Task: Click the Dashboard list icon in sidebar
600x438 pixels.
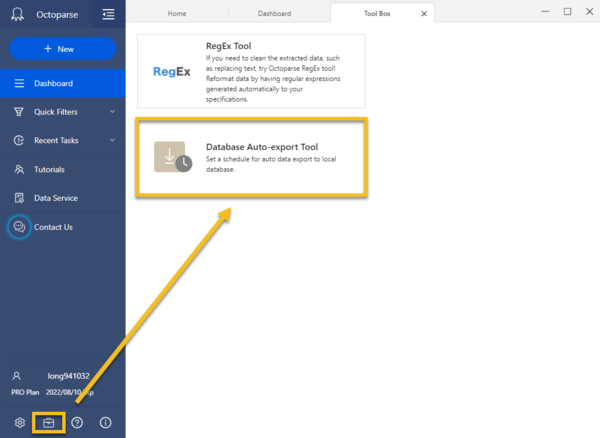Action: point(19,83)
